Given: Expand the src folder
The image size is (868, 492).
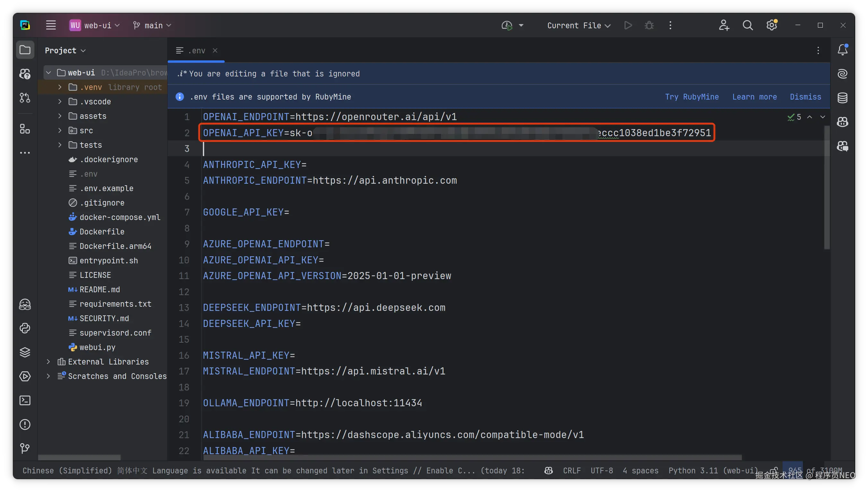Looking at the screenshot, I should click(60, 130).
